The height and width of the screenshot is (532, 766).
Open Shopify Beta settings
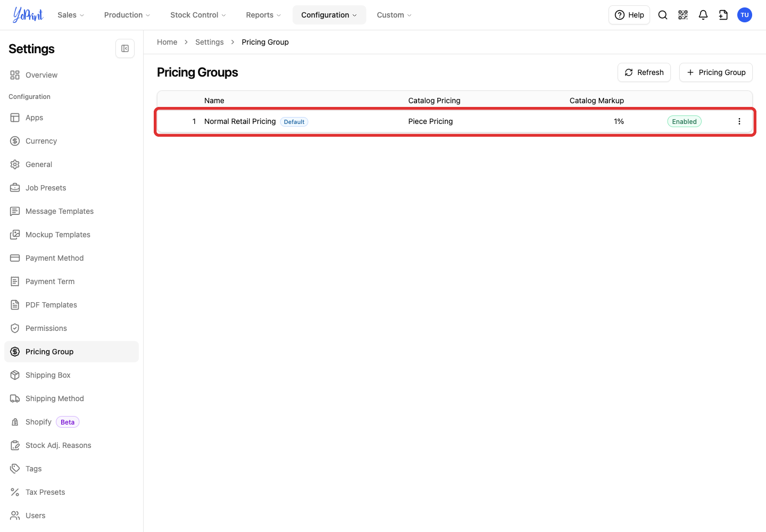click(x=71, y=422)
